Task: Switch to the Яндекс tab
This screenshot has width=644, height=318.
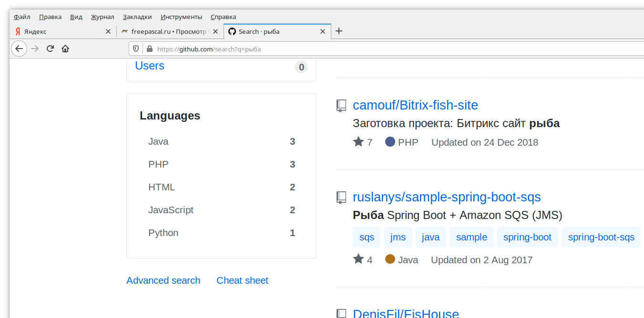Action: tap(57, 31)
